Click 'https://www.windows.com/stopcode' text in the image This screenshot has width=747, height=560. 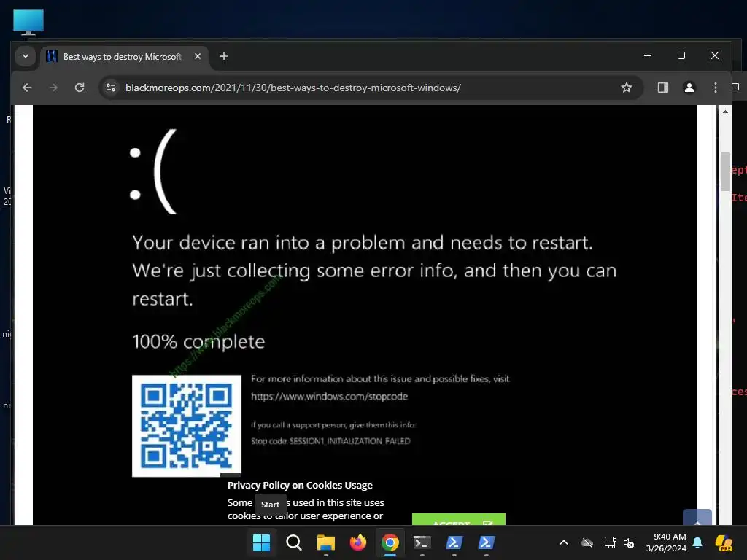tap(329, 396)
